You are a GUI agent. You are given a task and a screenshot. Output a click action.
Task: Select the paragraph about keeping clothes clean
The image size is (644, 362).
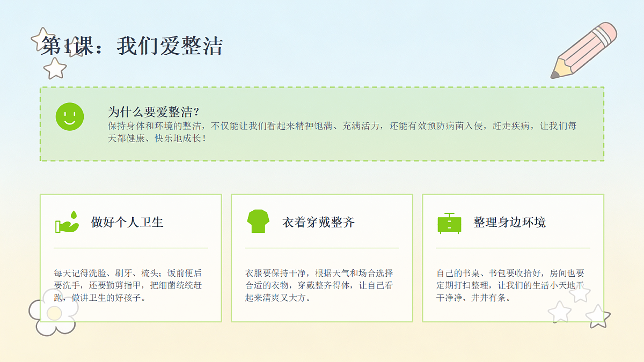pyautogui.click(x=319, y=285)
